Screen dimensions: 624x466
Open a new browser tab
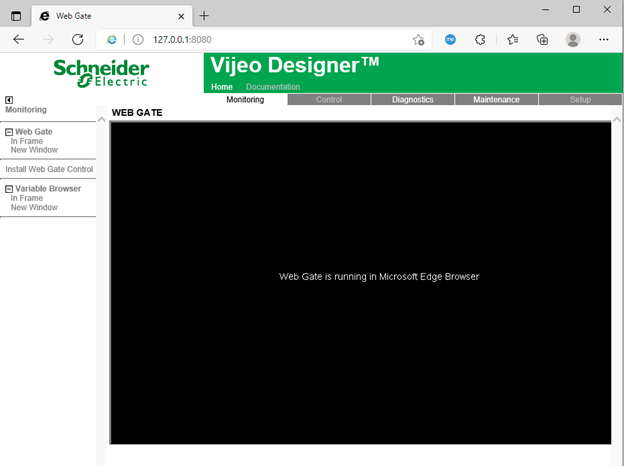click(204, 16)
